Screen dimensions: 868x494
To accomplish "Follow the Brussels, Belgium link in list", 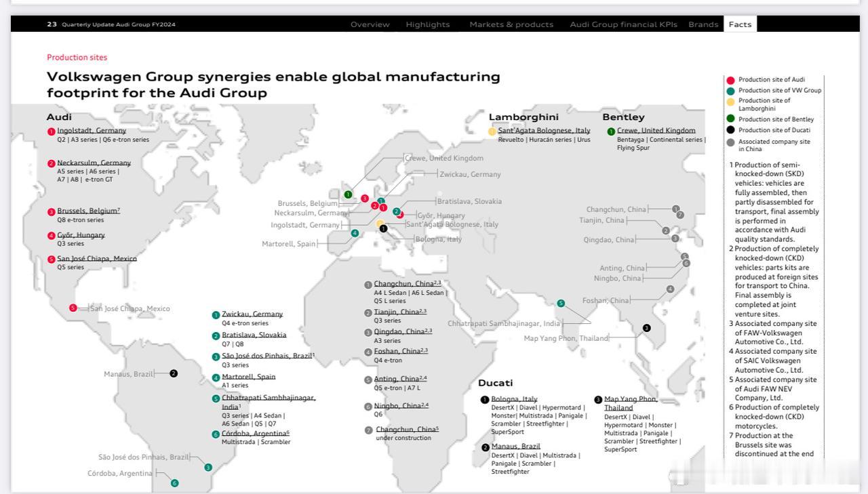I will coord(88,211).
